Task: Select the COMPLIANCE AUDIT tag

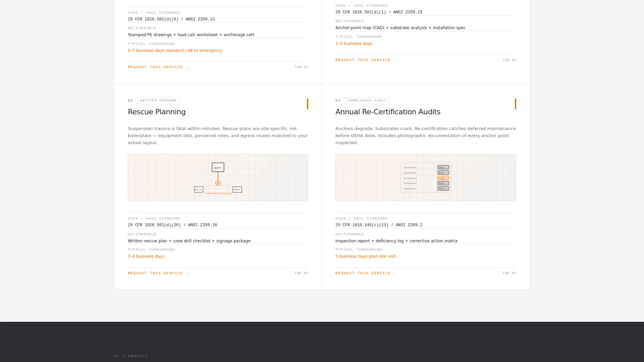Action: tap(367, 101)
